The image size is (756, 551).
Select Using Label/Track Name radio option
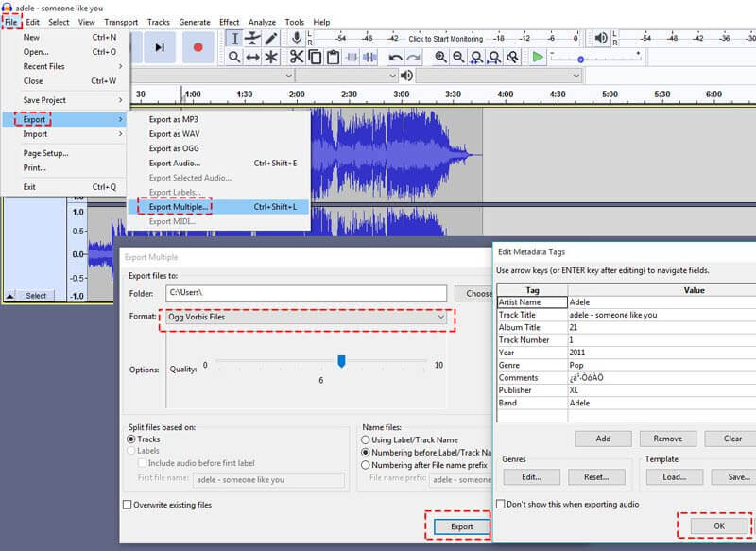tap(367, 439)
